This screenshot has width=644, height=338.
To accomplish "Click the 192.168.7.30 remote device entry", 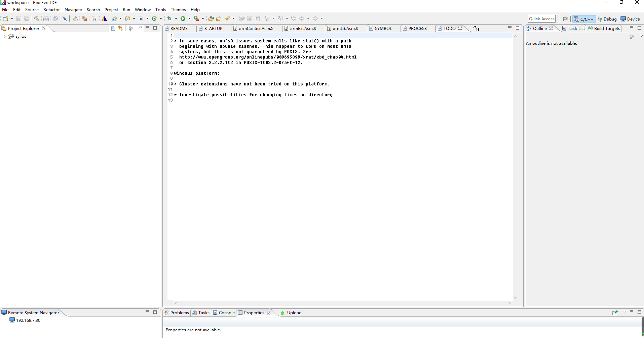I will [x=28, y=320].
